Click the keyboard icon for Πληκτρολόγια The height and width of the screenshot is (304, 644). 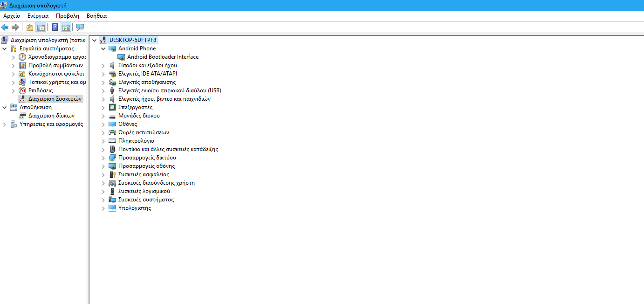click(112, 141)
